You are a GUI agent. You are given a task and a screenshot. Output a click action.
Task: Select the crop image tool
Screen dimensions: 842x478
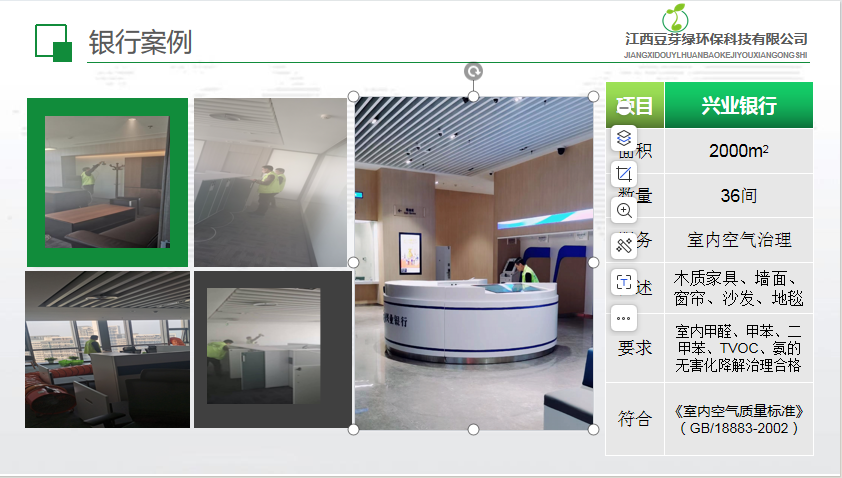624,174
